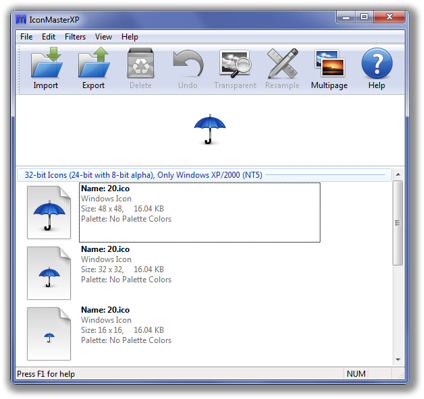The width and height of the screenshot is (424, 399).
Task: Click the Export folder icon
Action: 93,63
